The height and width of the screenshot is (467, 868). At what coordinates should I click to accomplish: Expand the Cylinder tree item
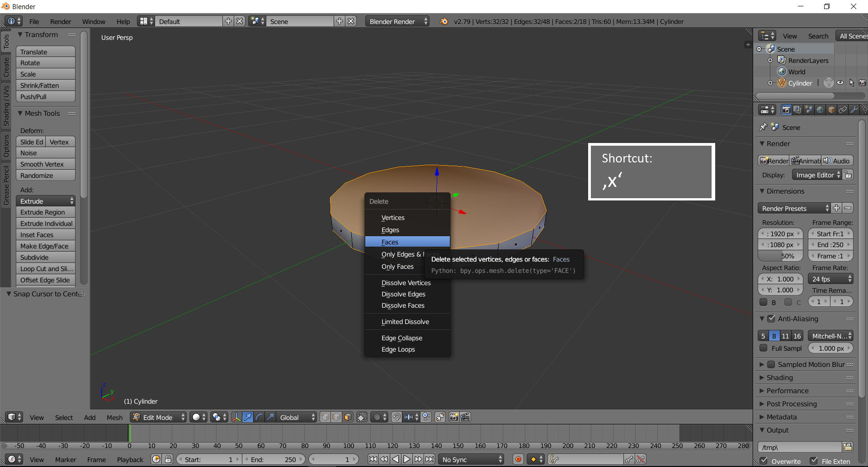pos(770,83)
